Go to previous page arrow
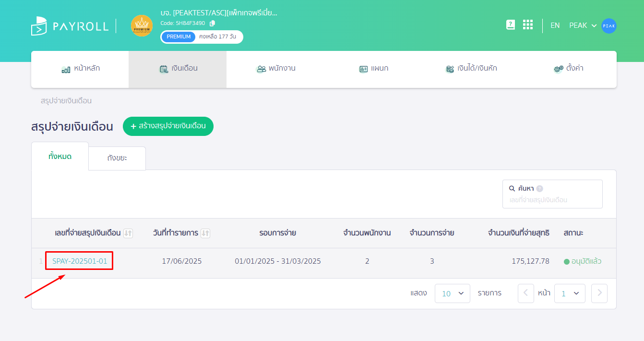The image size is (644, 341). click(526, 293)
